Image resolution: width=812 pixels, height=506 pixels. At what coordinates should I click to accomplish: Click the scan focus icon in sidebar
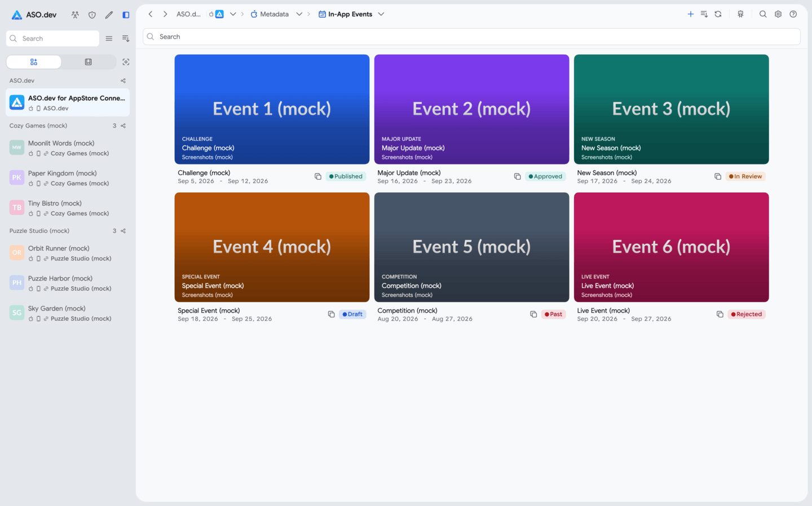coord(126,62)
